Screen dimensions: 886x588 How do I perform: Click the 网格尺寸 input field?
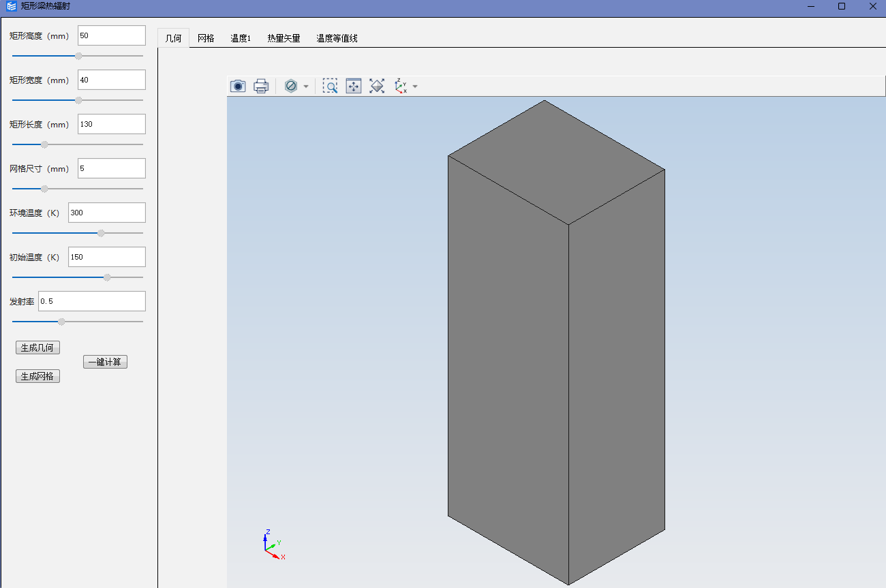[x=112, y=168]
